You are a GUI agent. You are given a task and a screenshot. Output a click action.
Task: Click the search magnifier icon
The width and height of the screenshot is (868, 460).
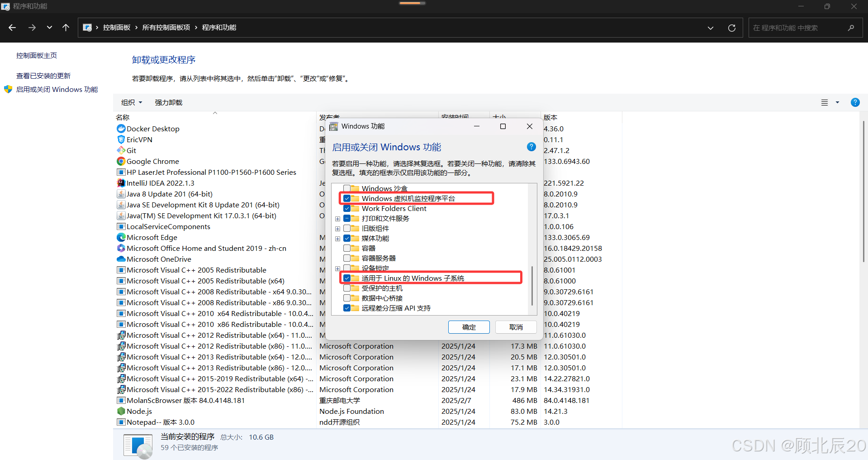click(851, 28)
